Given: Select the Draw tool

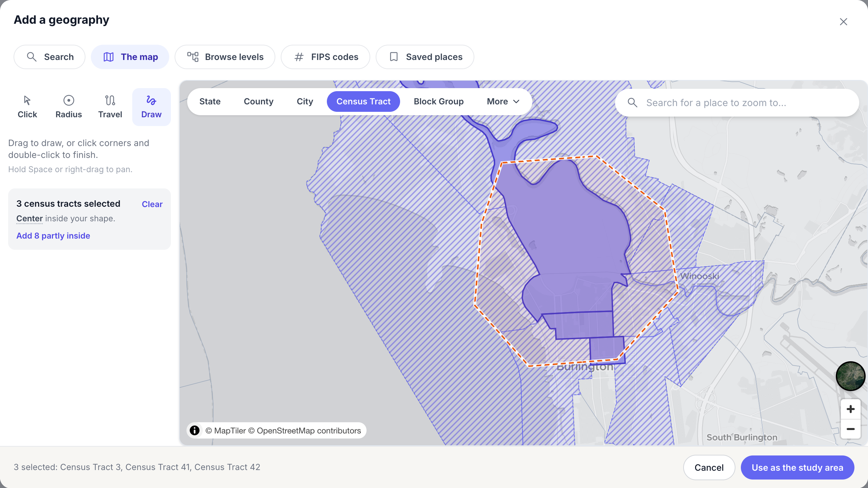Looking at the screenshot, I should click(x=152, y=107).
